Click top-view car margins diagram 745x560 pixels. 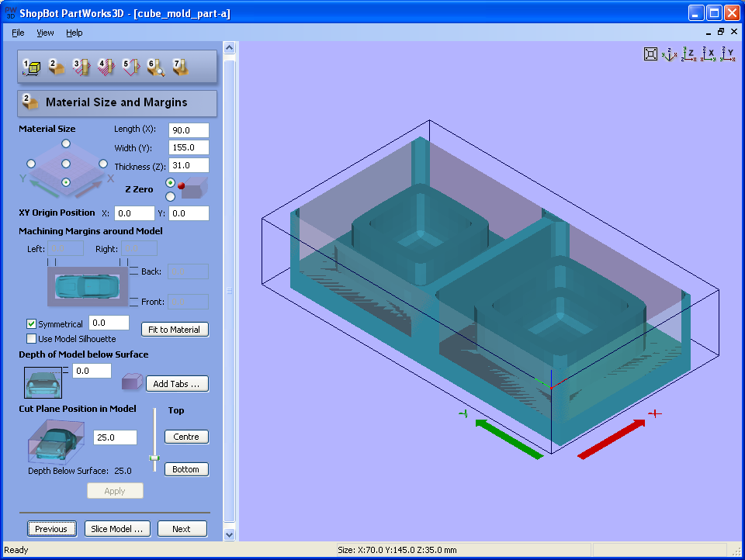(88, 286)
